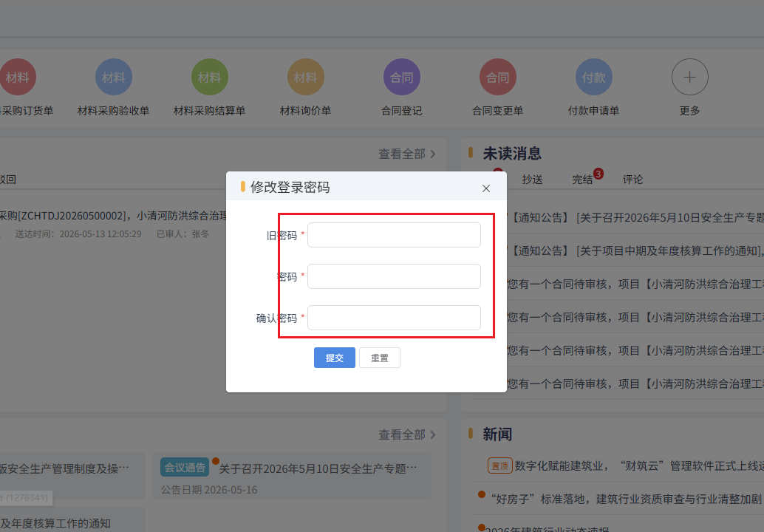The width and height of the screenshot is (764, 532).
Task: Click the 未读消息 panel heading
Action: click(x=512, y=154)
